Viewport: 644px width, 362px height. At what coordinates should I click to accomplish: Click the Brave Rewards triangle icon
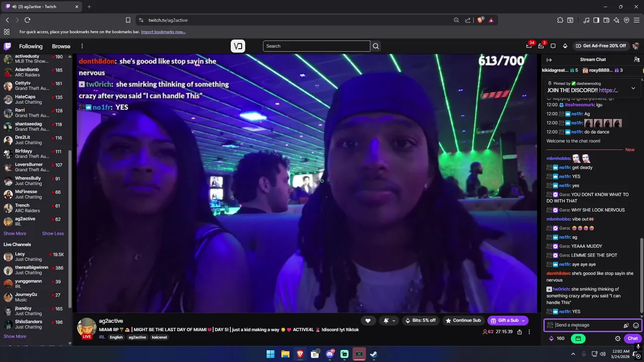click(x=491, y=20)
